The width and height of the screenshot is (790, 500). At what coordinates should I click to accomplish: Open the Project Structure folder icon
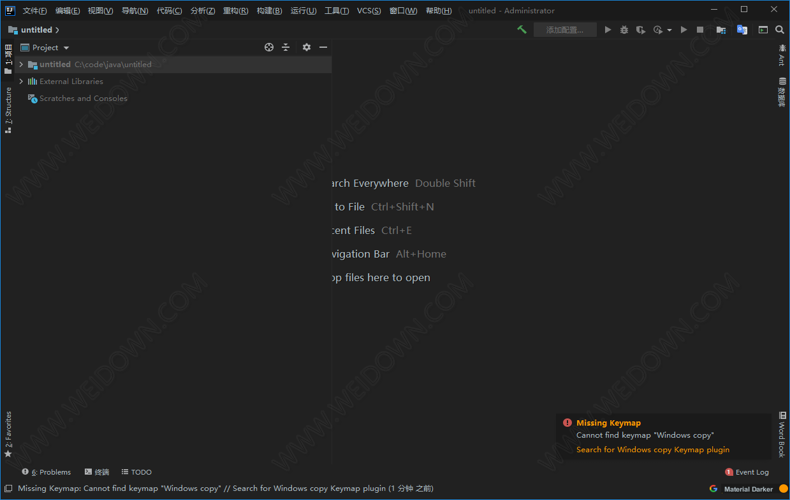pyautogui.click(x=721, y=30)
